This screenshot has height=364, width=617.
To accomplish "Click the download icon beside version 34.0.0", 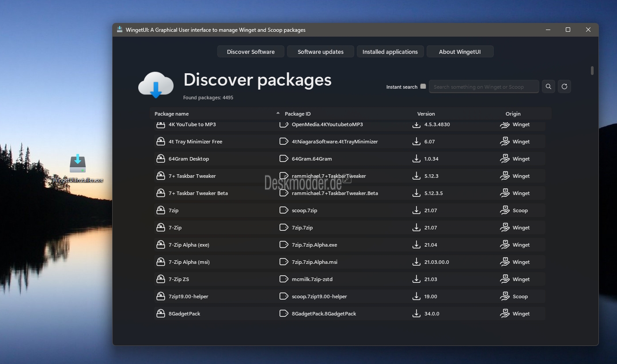I will click(416, 313).
